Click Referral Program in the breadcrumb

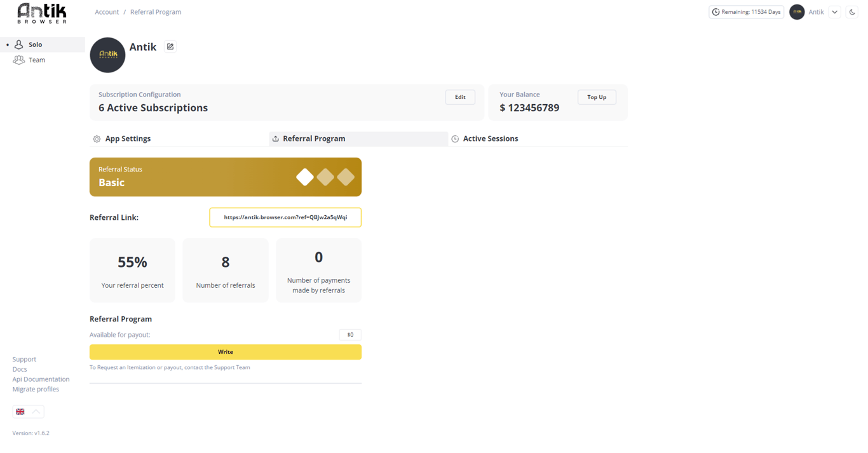[x=156, y=12]
